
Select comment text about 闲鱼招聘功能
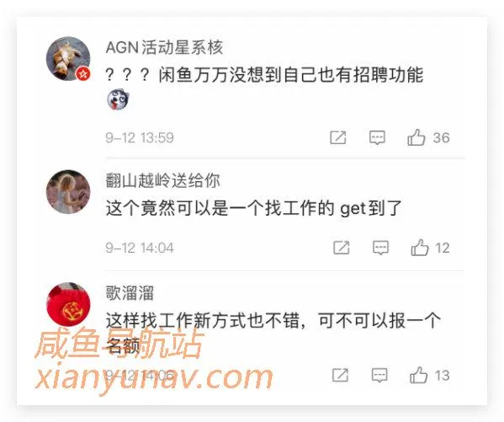point(264,75)
